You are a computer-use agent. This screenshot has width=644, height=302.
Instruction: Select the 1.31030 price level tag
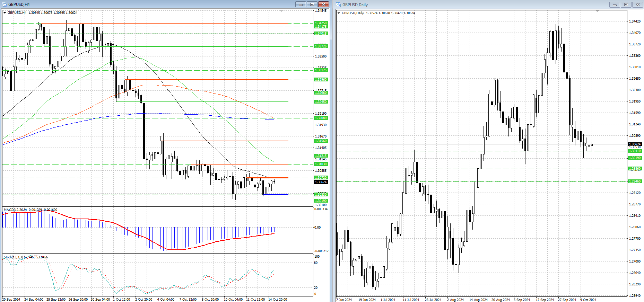pos(321,164)
